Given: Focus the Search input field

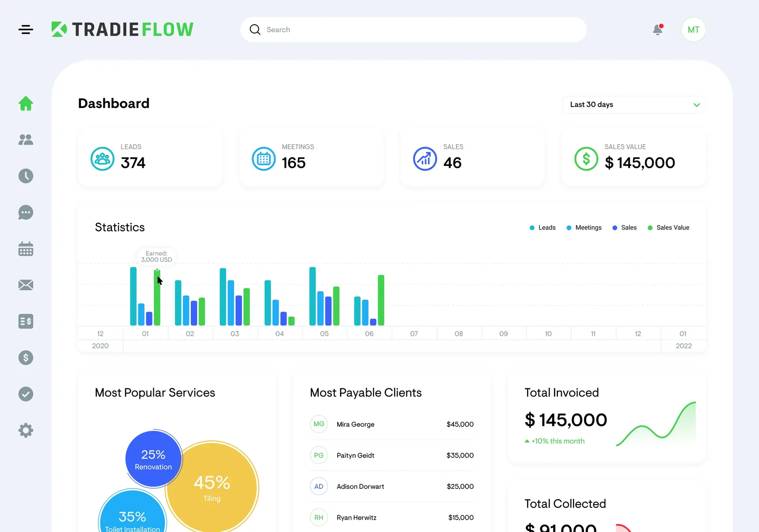Looking at the screenshot, I should pos(413,29).
